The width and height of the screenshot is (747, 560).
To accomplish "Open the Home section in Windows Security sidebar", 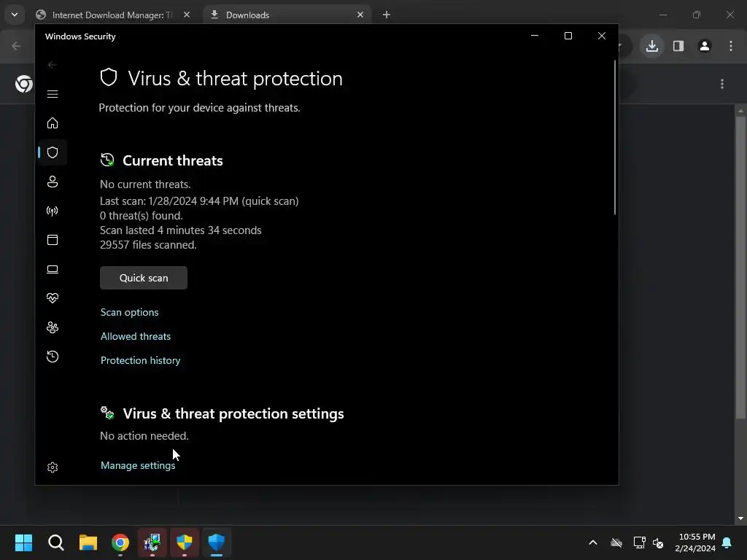I will pos(53,123).
